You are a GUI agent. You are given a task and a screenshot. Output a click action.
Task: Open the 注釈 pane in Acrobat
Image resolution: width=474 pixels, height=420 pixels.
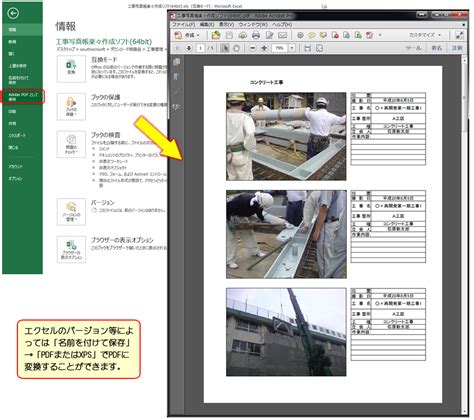(457, 48)
